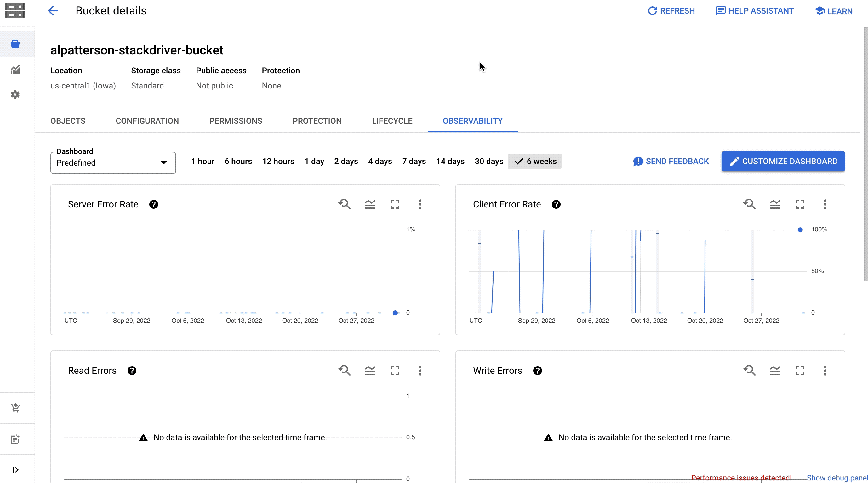Viewport: 868px width, 483px height.
Task: Click the Client Error Rate info icon
Action: (556, 204)
